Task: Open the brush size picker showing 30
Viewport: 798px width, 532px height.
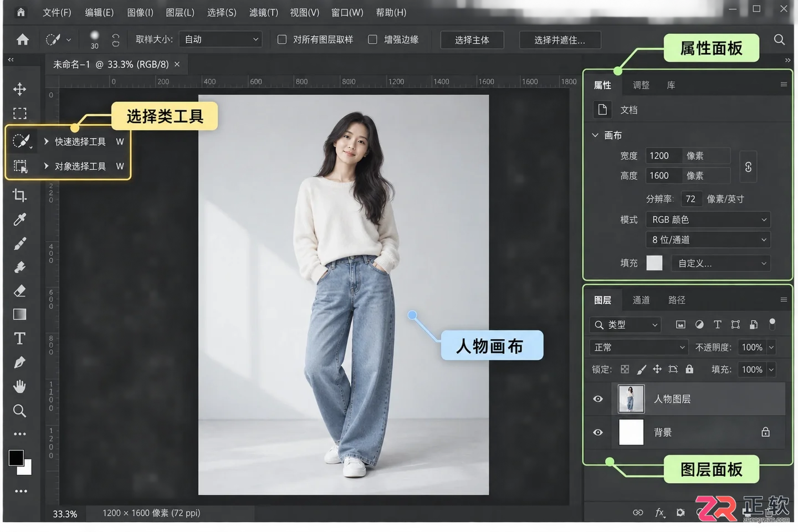Action: [95, 39]
